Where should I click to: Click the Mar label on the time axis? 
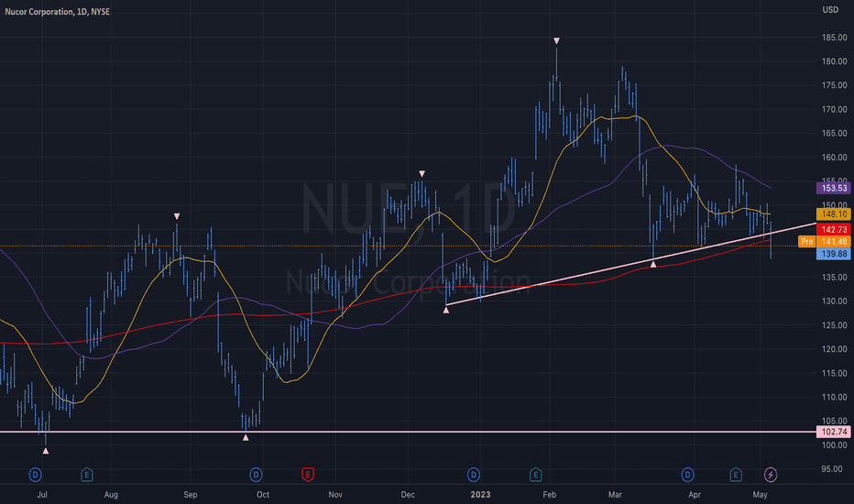[x=615, y=495]
